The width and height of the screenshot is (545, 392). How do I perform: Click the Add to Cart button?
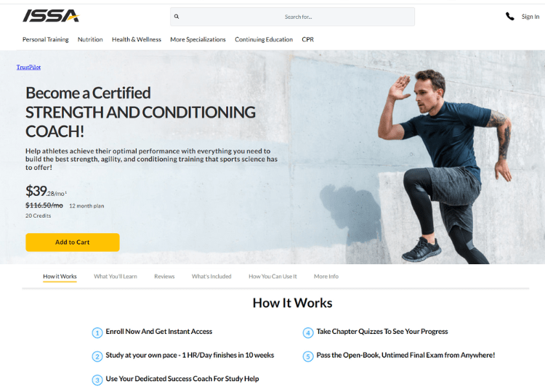coord(73,242)
